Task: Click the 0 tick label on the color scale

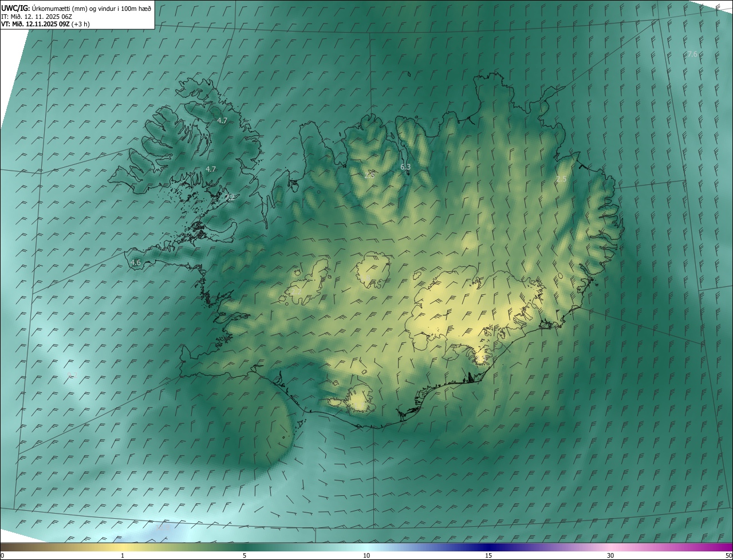Action: [2, 555]
